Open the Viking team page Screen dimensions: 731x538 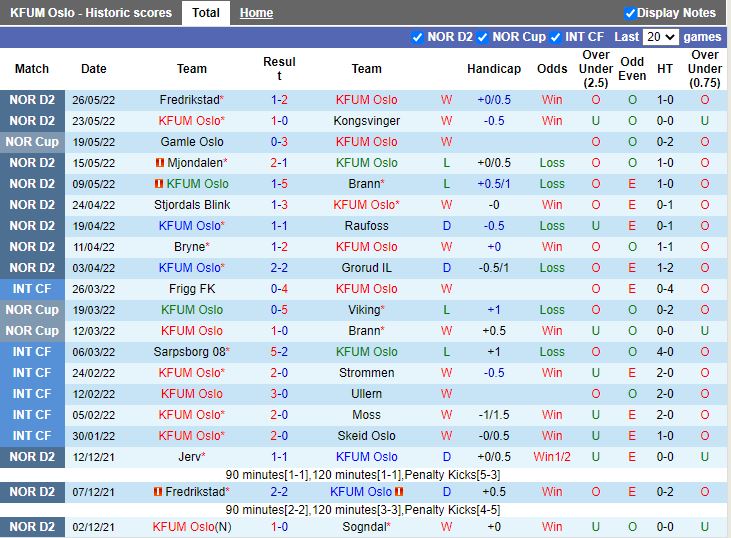click(x=363, y=310)
